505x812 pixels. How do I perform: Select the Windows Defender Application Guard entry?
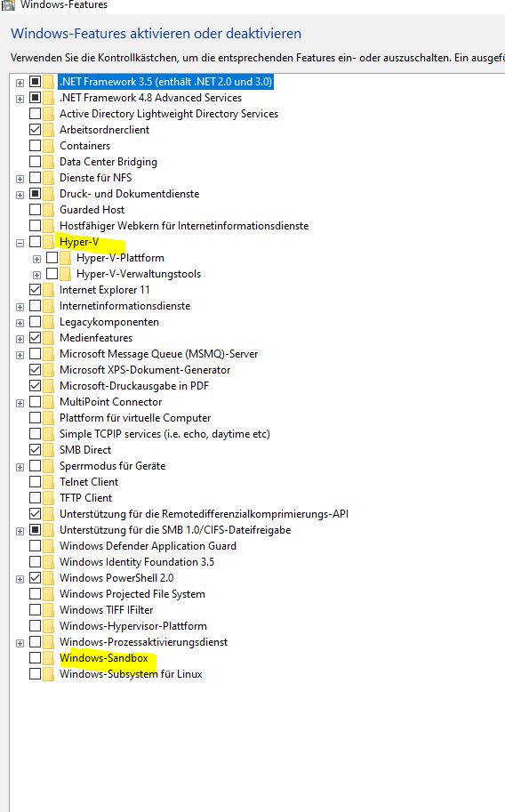[x=148, y=546]
